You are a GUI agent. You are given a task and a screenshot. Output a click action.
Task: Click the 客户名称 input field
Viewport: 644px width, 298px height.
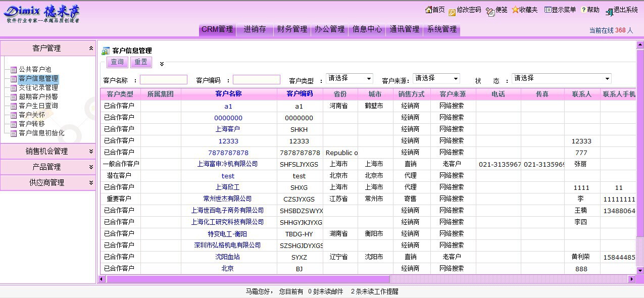[163, 80]
